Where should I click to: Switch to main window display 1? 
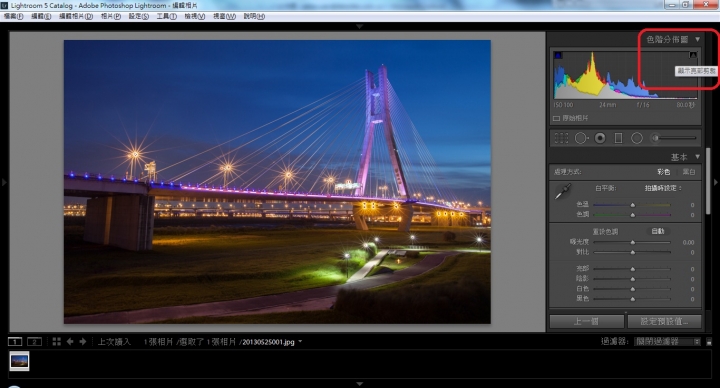click(15, 342)
